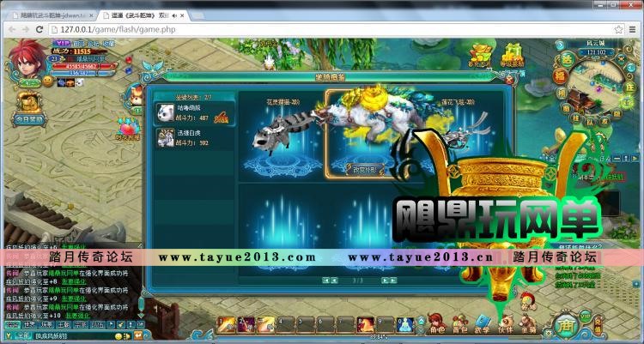Click the smiley face mood icon
This screenshot has height=344, width=644.
click(48, 81)
